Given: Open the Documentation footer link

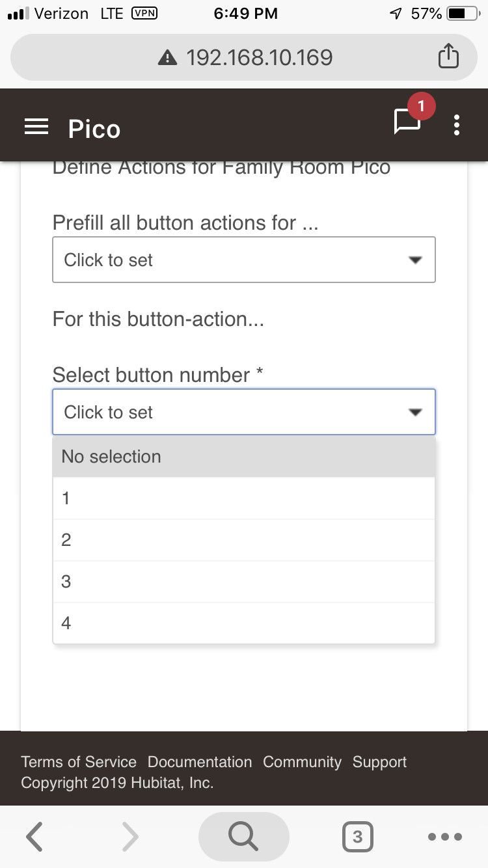Looking at the screenshot, I should 200,762.
